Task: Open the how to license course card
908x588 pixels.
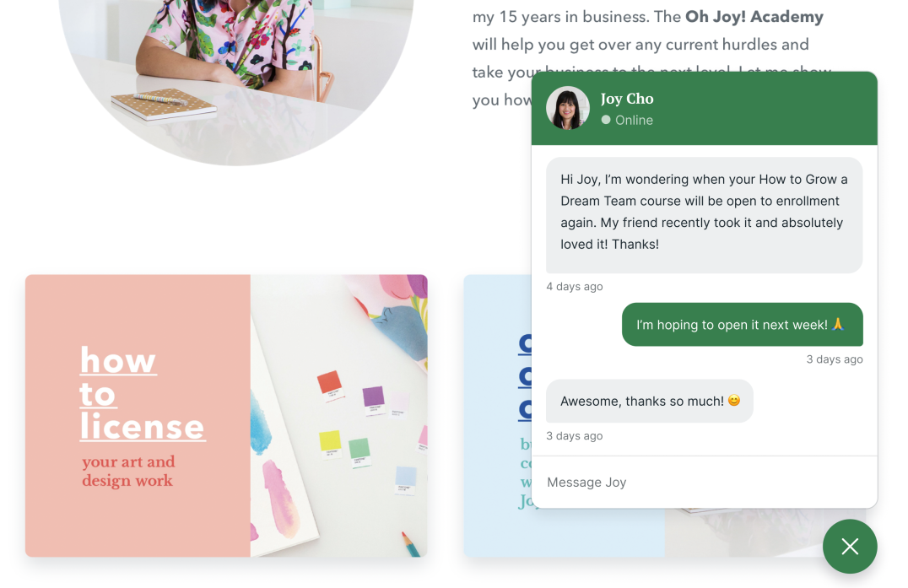Action: pos(226,416)
